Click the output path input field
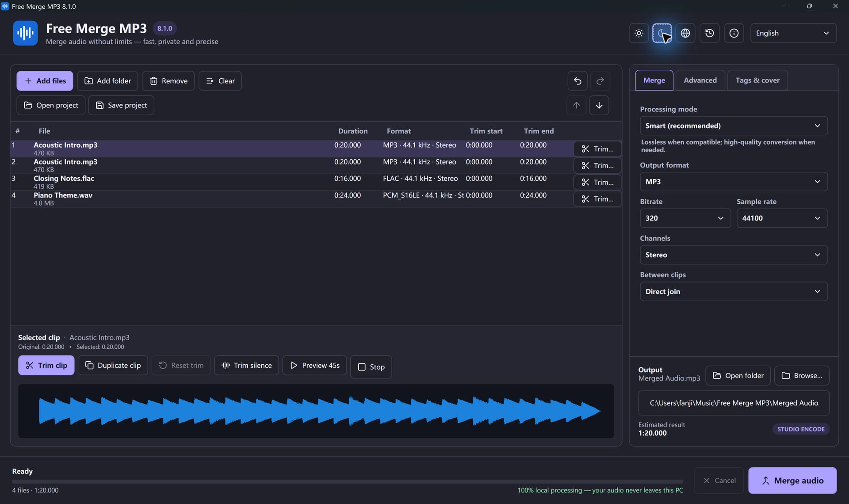Image resolution: width=849 pixels, height=504 pixels. click(734, 403)
